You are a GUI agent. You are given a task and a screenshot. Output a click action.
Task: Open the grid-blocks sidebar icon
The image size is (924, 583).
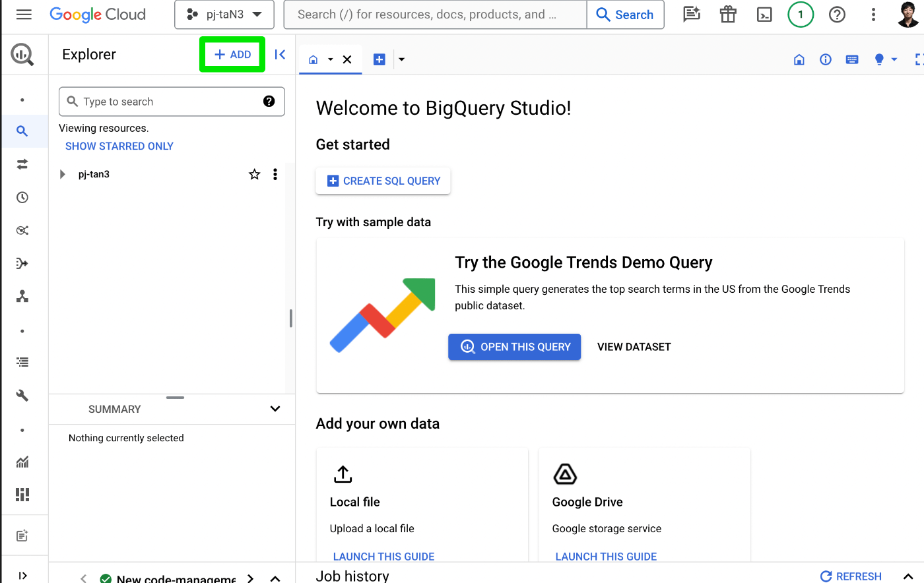click(x=22, y=495)
